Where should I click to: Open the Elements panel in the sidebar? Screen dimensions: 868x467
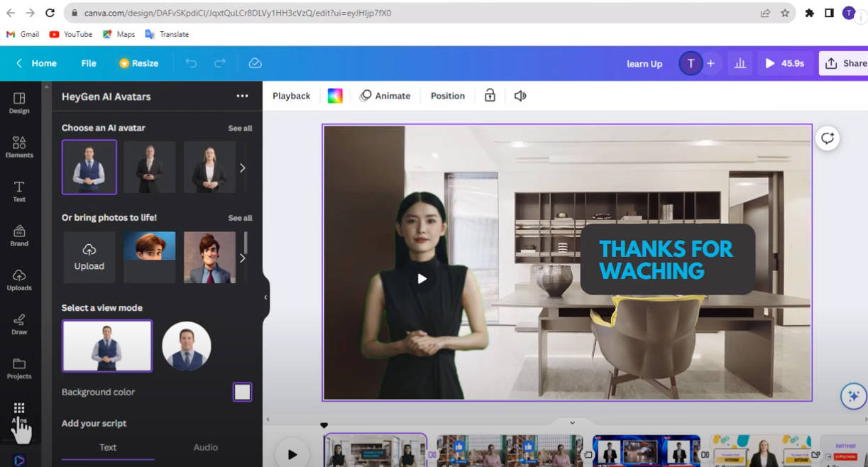19,147
